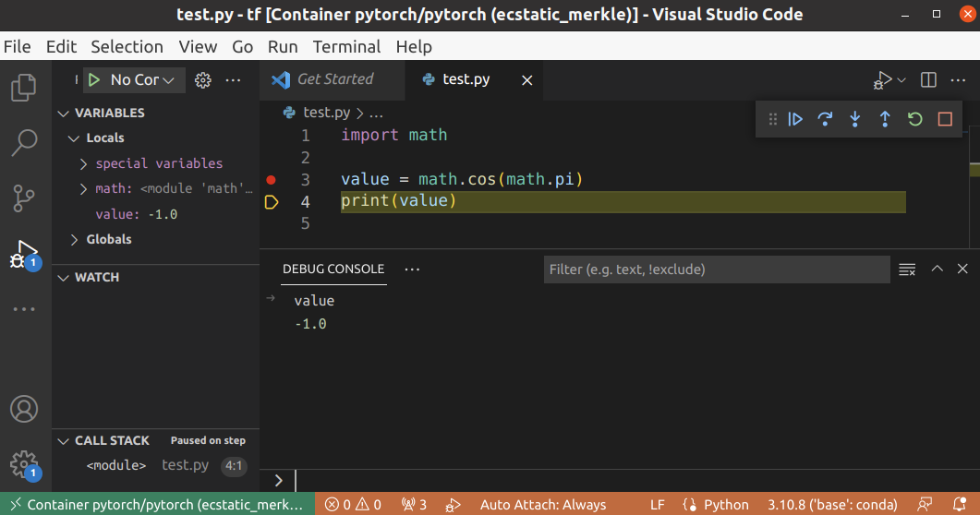
Task: Open feedback icon in status bar
Action: (x=925, y=505)
